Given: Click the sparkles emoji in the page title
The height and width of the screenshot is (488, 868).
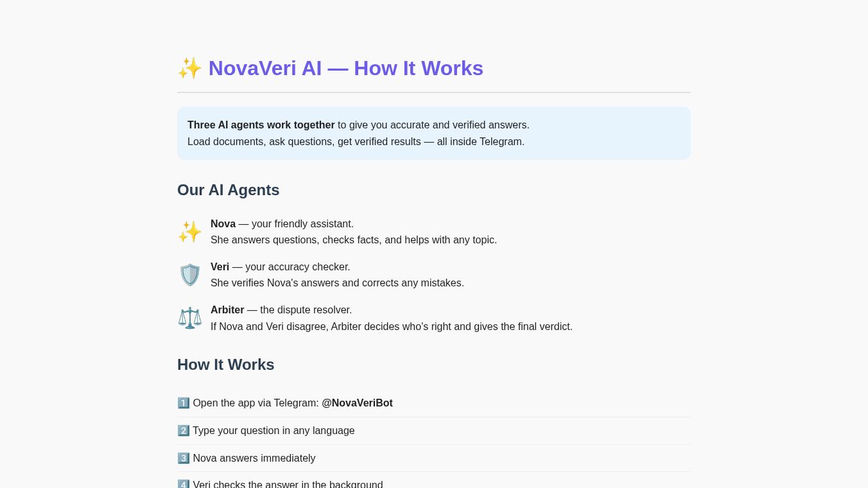Looking at the screenshot, I should pyautogui.click(x=190, y=68).
